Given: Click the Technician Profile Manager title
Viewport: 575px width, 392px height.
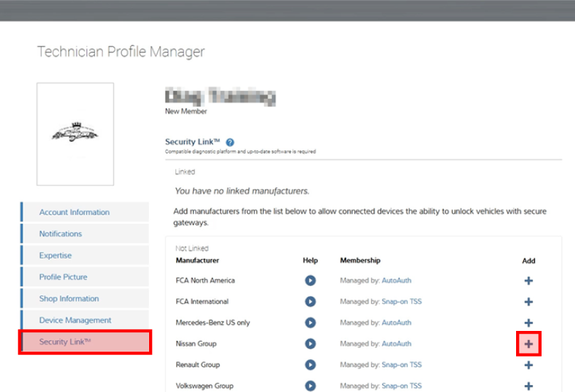Looking at the screenshot, I should click(x=121, y=52).
